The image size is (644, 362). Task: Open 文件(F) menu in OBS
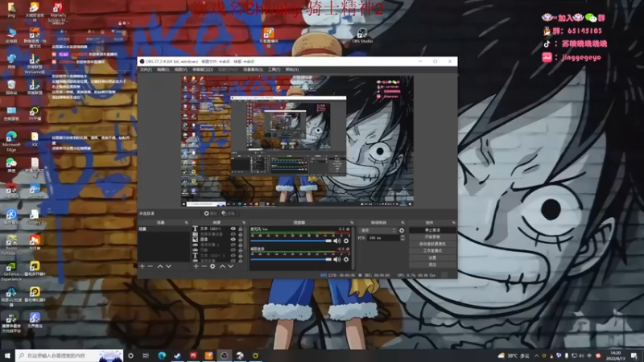click(146, 70)
